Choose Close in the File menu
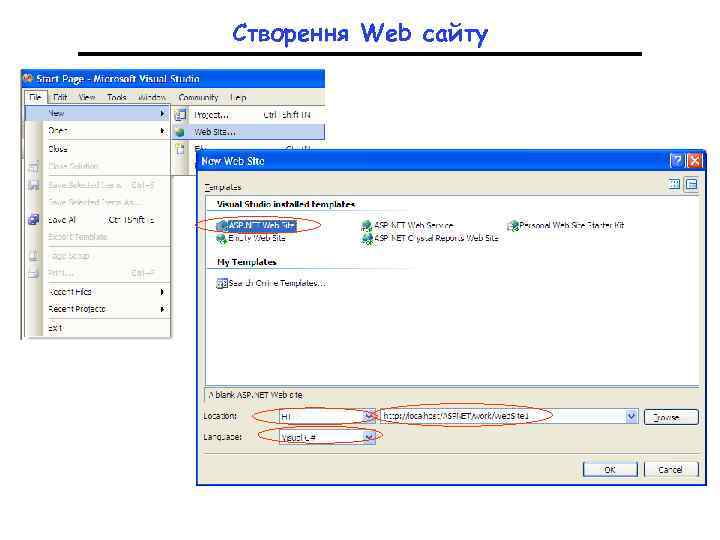 point(58,149)
